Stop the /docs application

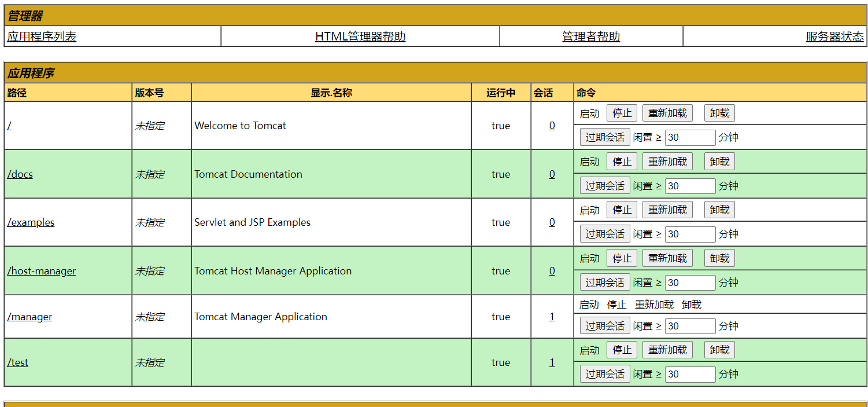coord(622,162)
